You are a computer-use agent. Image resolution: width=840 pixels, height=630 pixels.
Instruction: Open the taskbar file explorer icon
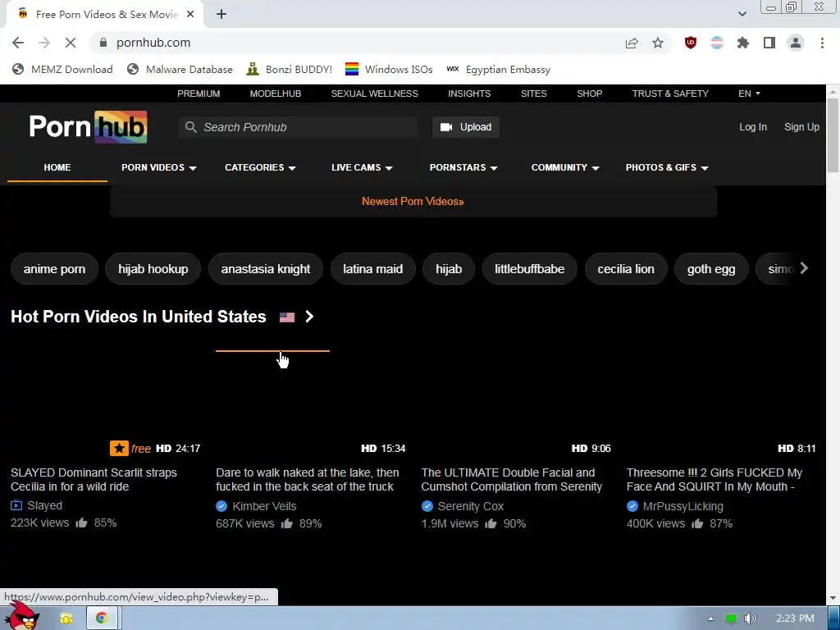coord(66,619)
